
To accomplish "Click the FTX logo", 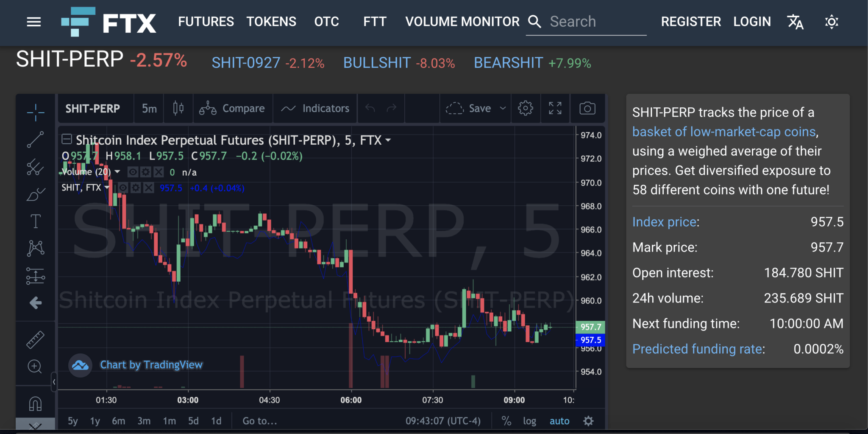I will point(108,22).
